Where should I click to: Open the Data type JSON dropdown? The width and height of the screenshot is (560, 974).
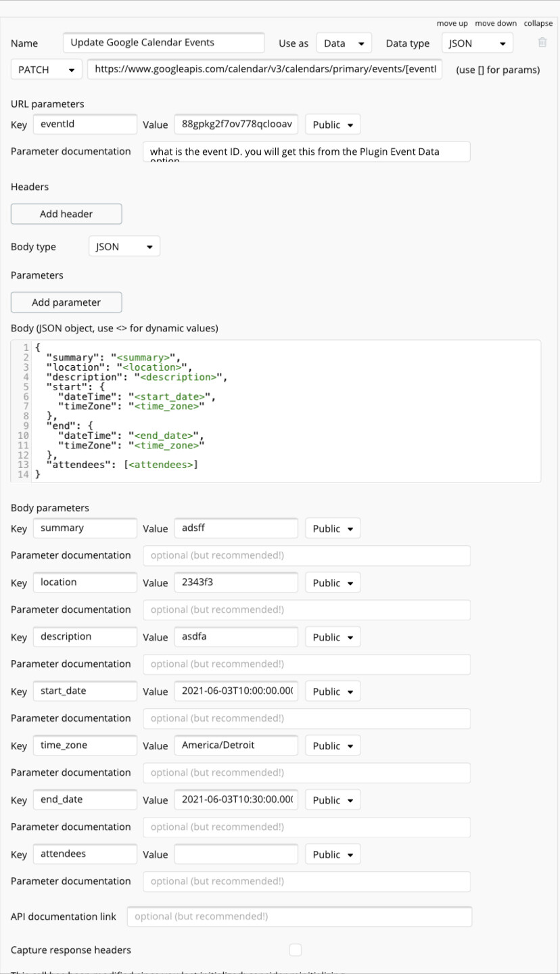tap(477, 43)
